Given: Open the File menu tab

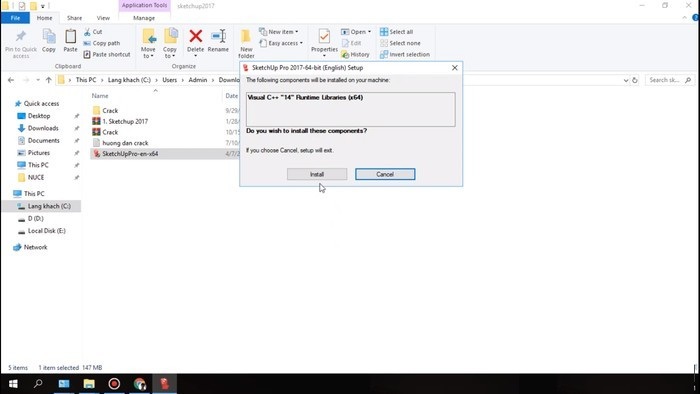Looking at the screenshot, I should coord(15,18).
